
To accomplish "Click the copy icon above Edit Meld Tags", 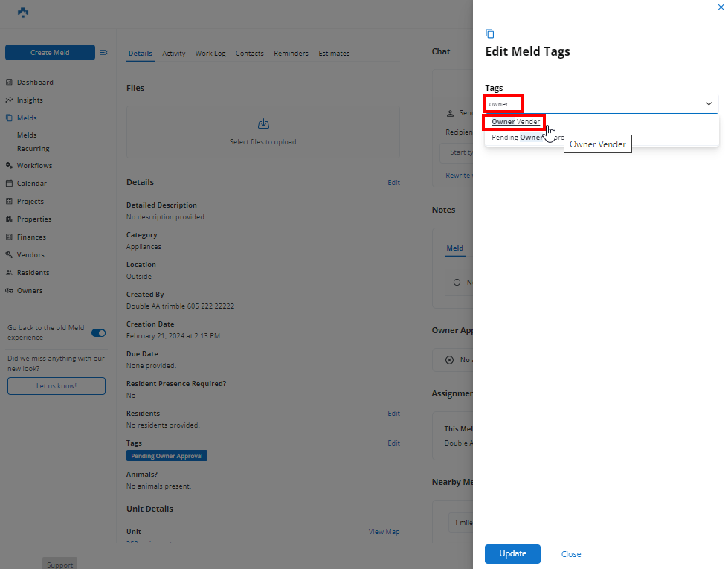I will click(x=489, y=34).
